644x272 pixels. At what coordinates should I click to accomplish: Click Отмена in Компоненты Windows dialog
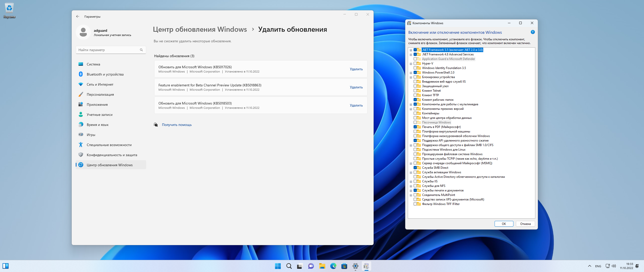525,224
